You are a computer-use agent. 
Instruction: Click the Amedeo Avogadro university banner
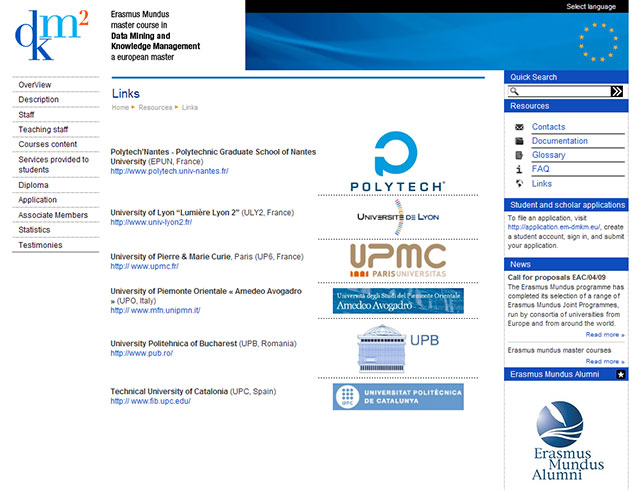tap(398, 300)
